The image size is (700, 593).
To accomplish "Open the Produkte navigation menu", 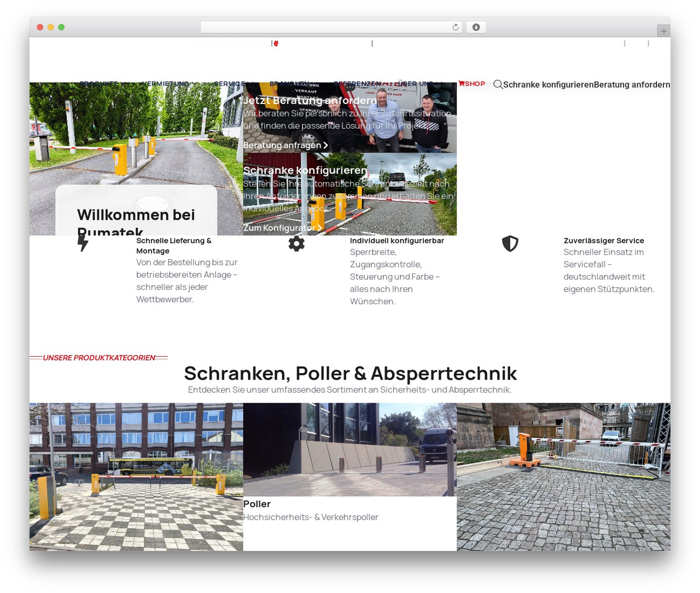I will pyautogui.click(x=103, y=84).
